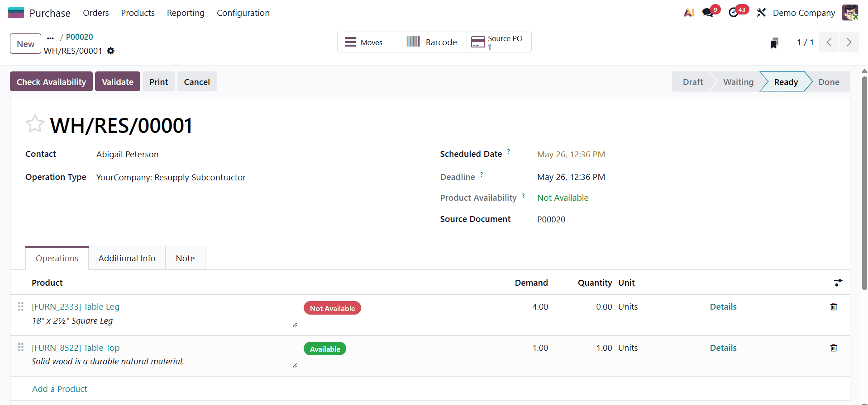Click the bookmark icon near pager
This screenshot has width=868, height=405.
(774, 43)
